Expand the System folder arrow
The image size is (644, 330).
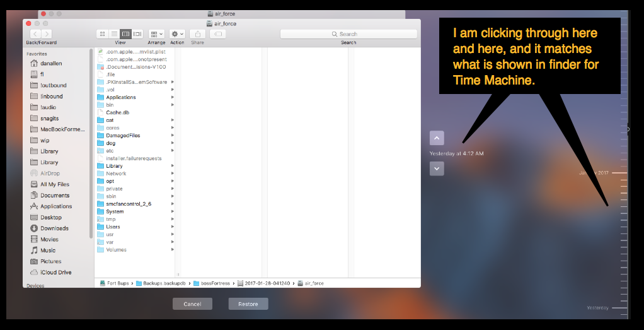pos(173,211)
